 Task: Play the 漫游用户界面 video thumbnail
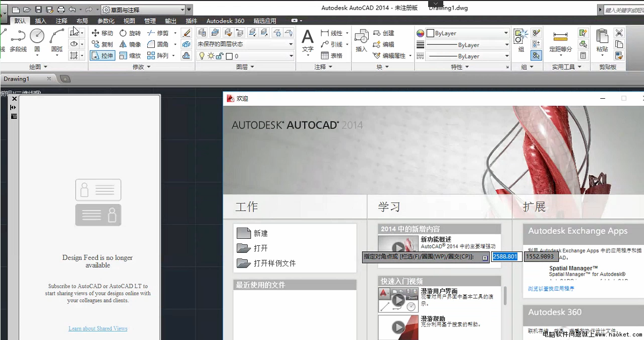tap(398, 300)
